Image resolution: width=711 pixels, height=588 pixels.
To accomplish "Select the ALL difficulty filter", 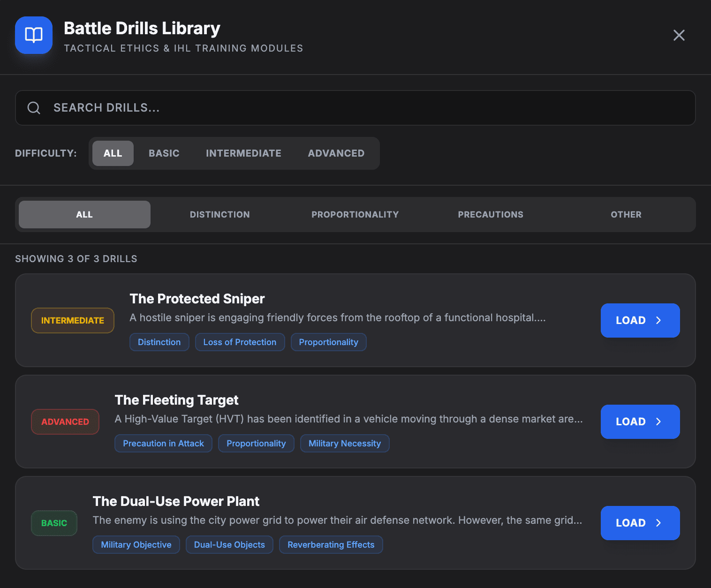I will 113,153.
